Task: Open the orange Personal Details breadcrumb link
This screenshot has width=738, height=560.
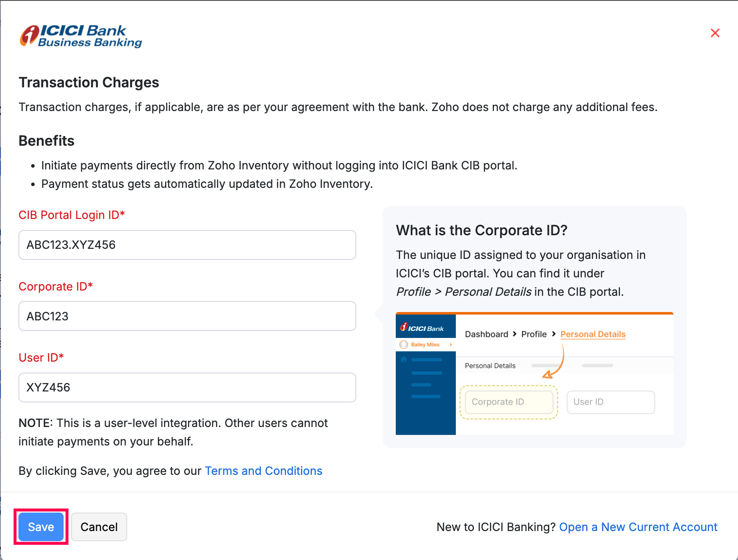Action: pyautogui.click(x=592, y=334)
